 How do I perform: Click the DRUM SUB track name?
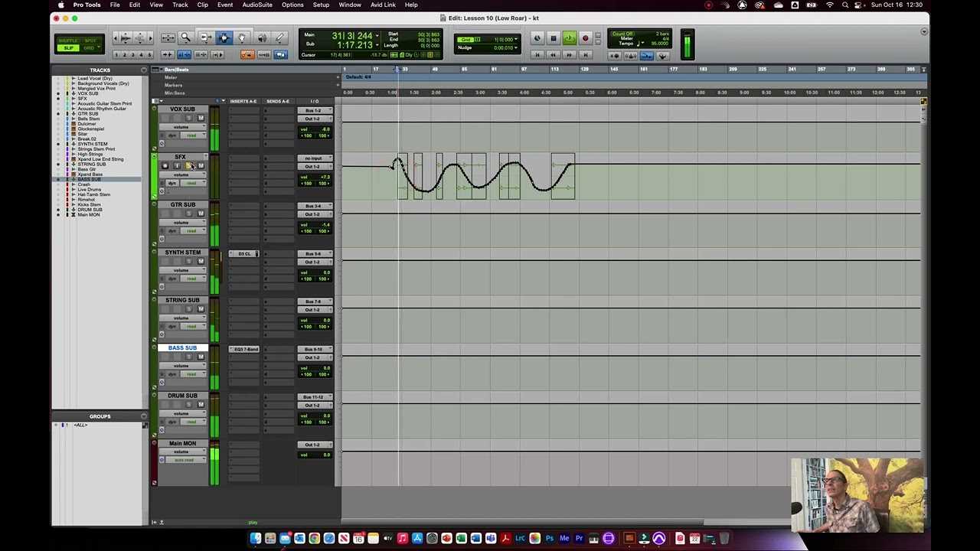point(182,396)
